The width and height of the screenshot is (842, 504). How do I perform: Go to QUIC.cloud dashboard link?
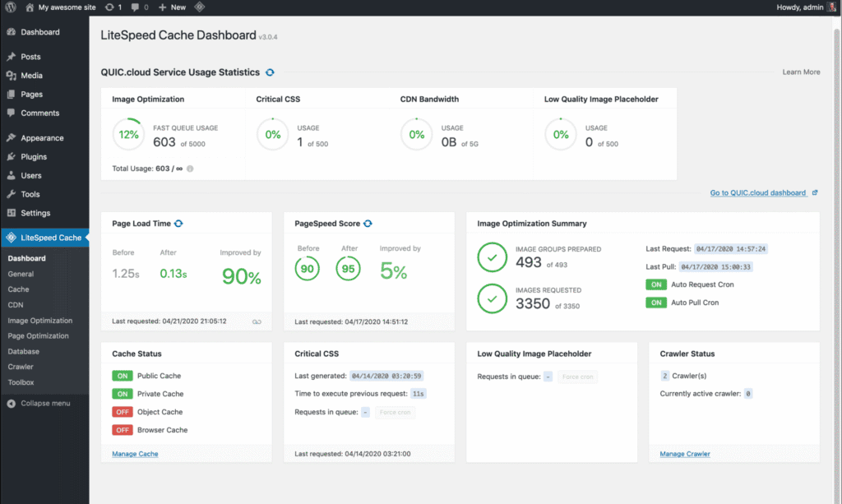tap(758, 193)
